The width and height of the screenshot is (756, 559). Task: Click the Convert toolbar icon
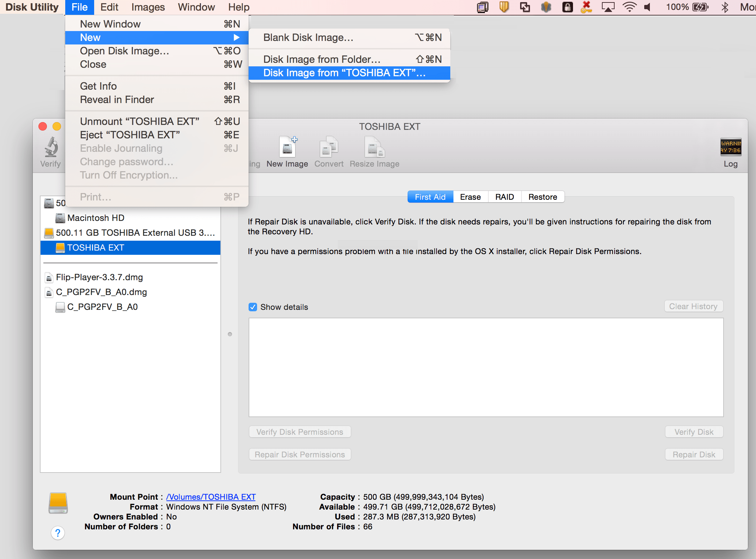(329, 147)
